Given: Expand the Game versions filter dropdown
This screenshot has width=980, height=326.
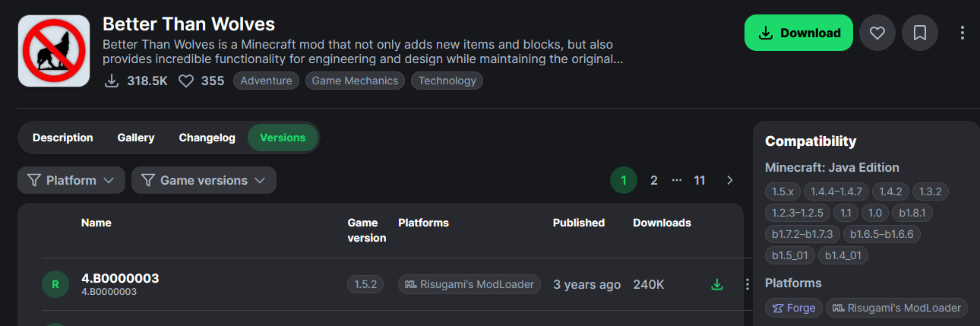Looking at the screenshot, I should tap(204, 180).
